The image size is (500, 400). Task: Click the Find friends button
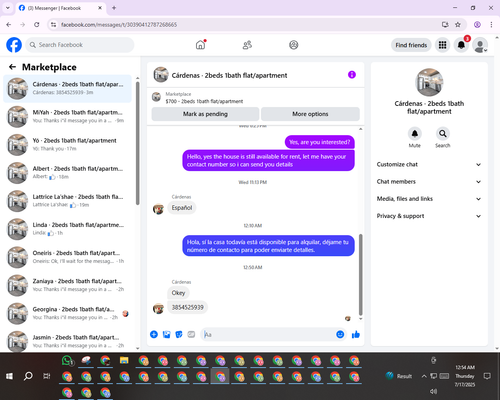click(411, 45)
